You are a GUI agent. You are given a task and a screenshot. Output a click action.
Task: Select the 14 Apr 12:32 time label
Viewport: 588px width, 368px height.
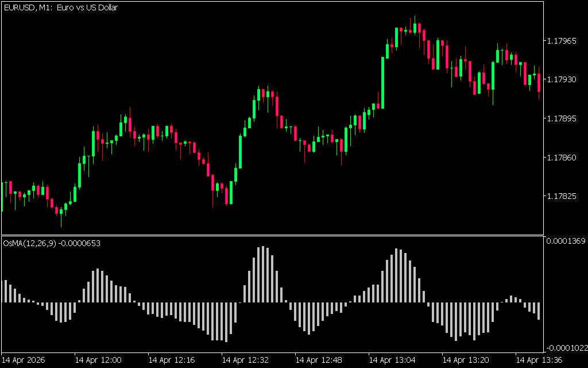(x=245, y=360)
